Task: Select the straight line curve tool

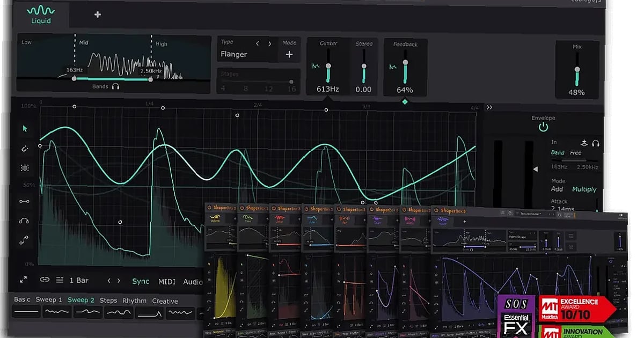Action: [24, 201]
